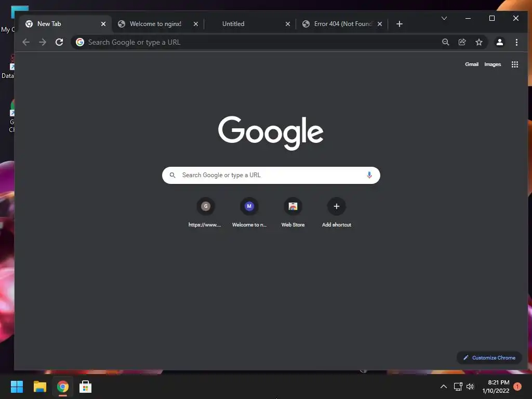532x399 pixels.
Task: Share this page icon
Action: click(462, 42)
